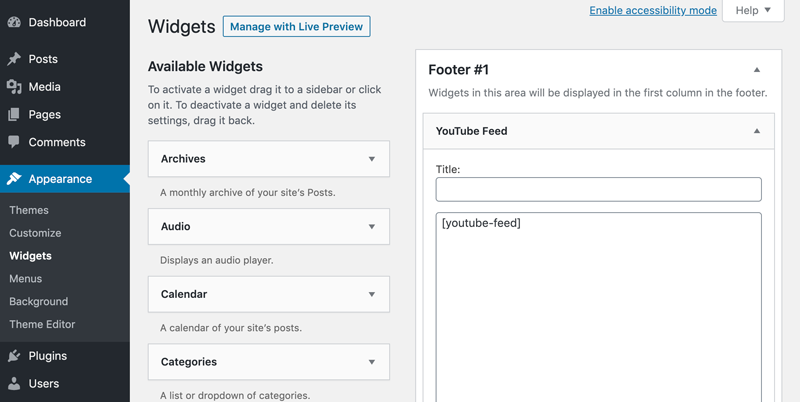Collapse the YouTube Feed widget

[x=757, y=131]
